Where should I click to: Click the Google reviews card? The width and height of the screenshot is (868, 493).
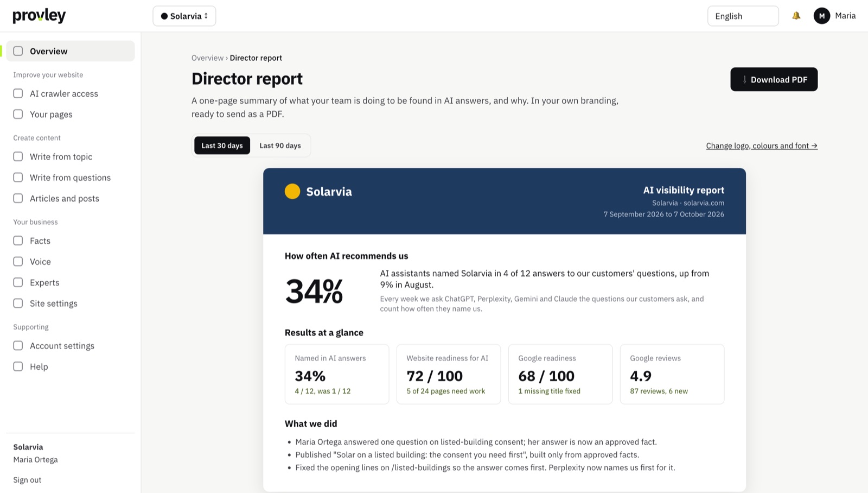click(x=672, y=374)
